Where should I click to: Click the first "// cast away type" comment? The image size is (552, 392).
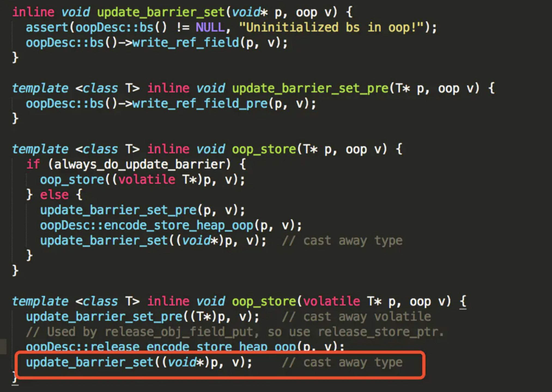pos(342,241)
